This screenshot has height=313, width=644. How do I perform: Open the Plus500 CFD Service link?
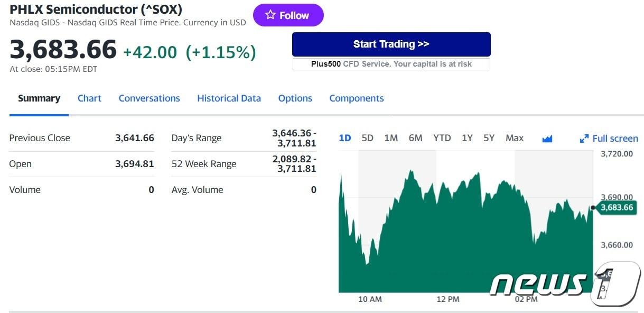tap(391, 64)
